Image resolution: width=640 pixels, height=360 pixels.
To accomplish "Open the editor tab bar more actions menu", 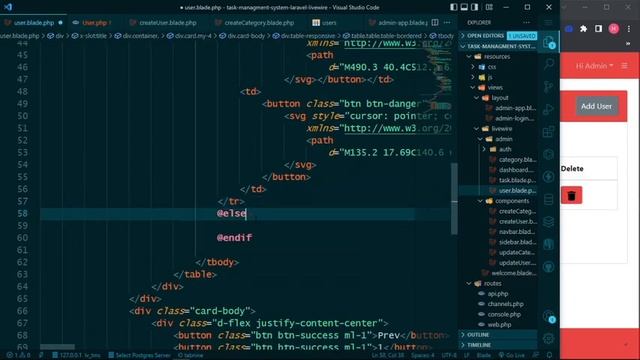I will pos(447,22).
